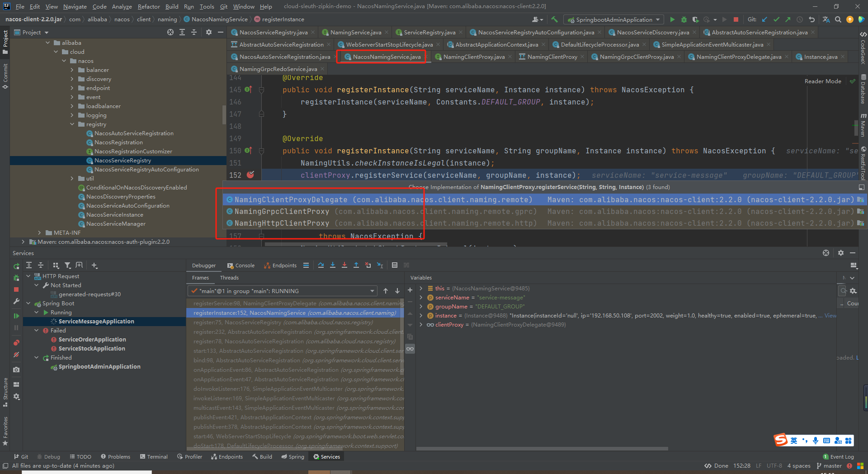The width and height of the screenshot is (868, 474).
Task: Expand the balancer folder
Action: coord(72,70)
